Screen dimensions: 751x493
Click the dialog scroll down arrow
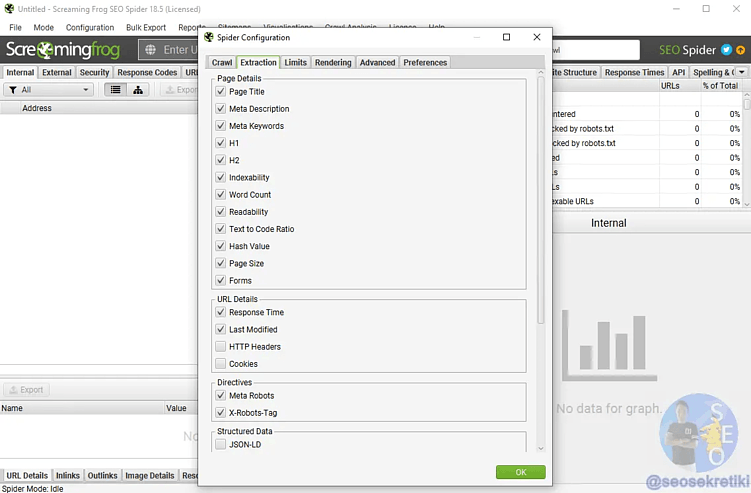tap(541, 448)
